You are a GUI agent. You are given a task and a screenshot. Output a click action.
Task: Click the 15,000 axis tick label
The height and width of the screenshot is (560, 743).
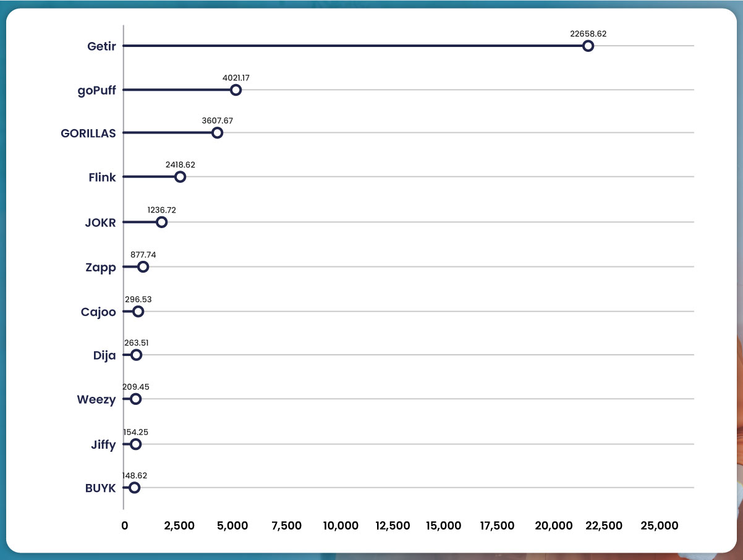point(444,526)
